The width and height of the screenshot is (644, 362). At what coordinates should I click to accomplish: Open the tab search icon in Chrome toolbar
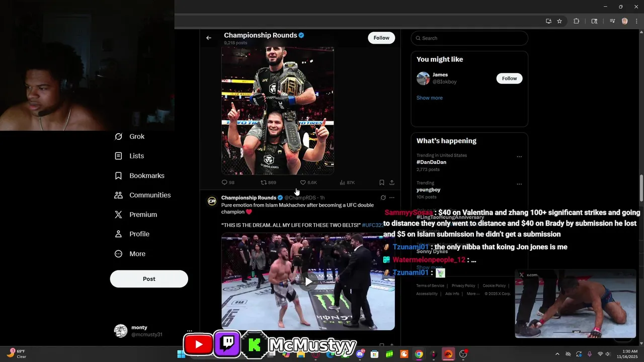tap(594, 21)
